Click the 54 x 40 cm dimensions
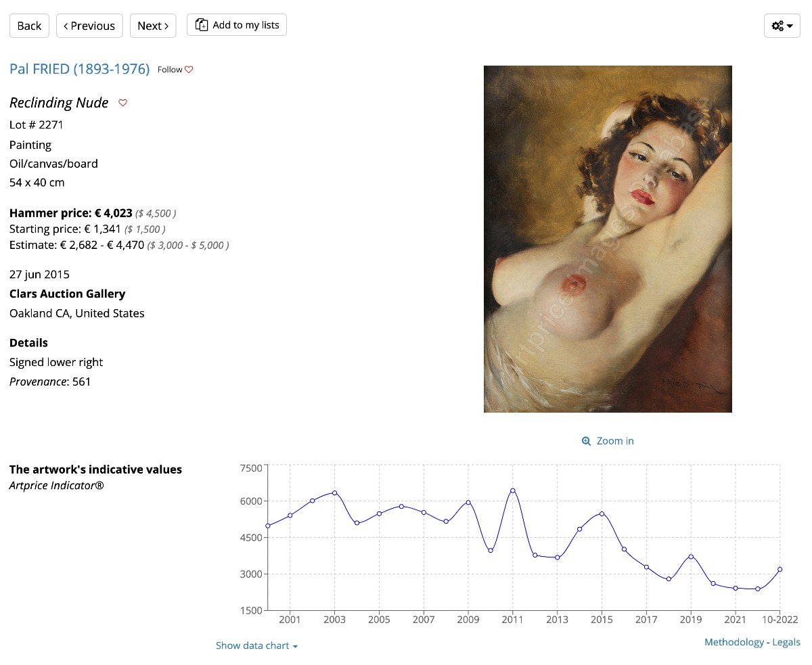This screenshot has height=665, width=812. 37,183
